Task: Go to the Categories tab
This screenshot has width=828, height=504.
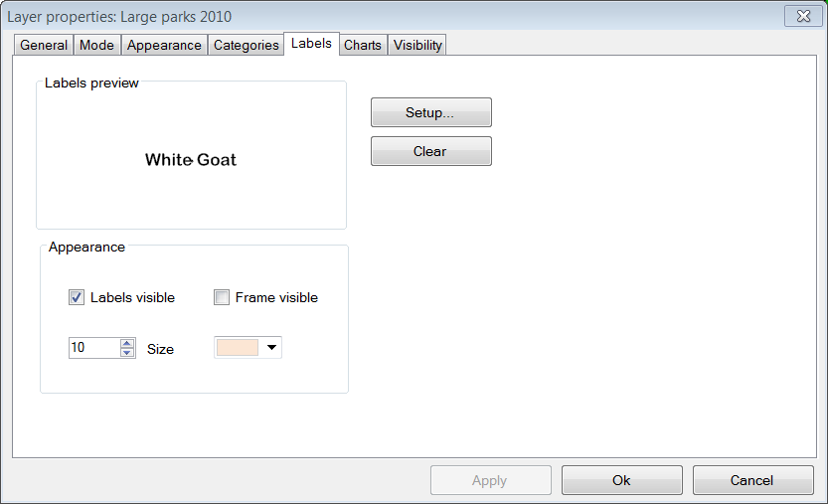Action: 247,46
